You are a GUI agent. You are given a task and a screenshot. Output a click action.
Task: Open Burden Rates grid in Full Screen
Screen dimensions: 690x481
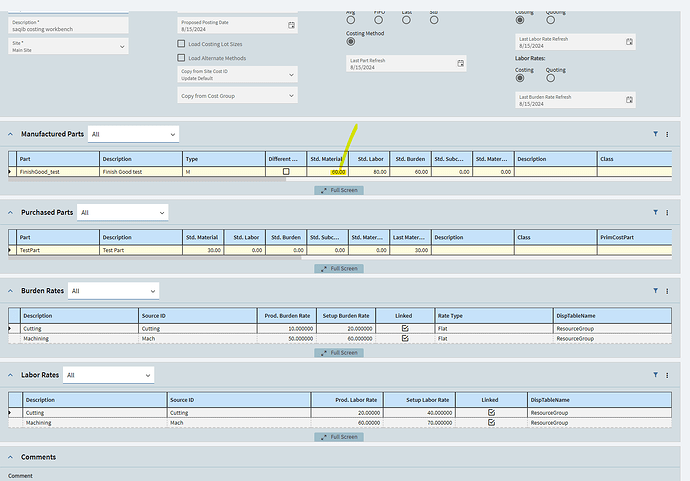(339, 352)
